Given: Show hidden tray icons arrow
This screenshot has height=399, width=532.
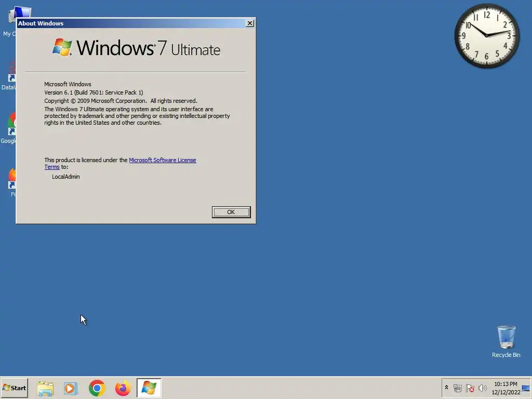Looking at the screenshot, I should [x=446, y=388].
